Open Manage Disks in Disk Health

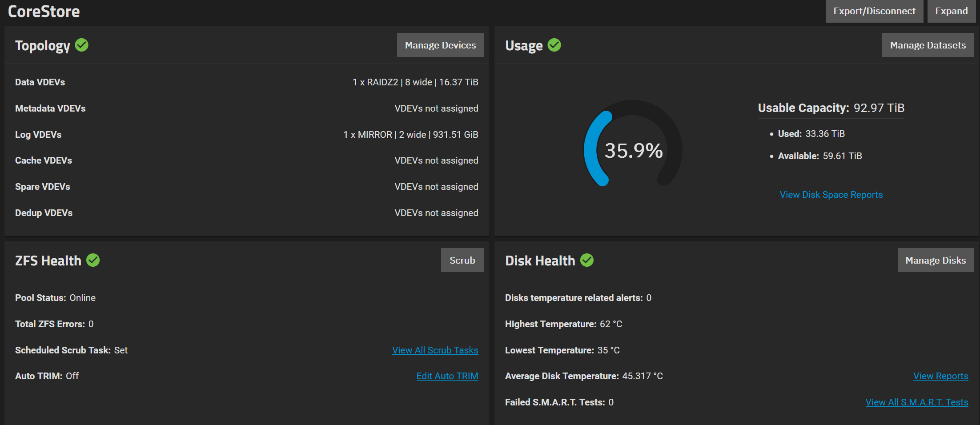pyautogui.click(x=936, y=260)
